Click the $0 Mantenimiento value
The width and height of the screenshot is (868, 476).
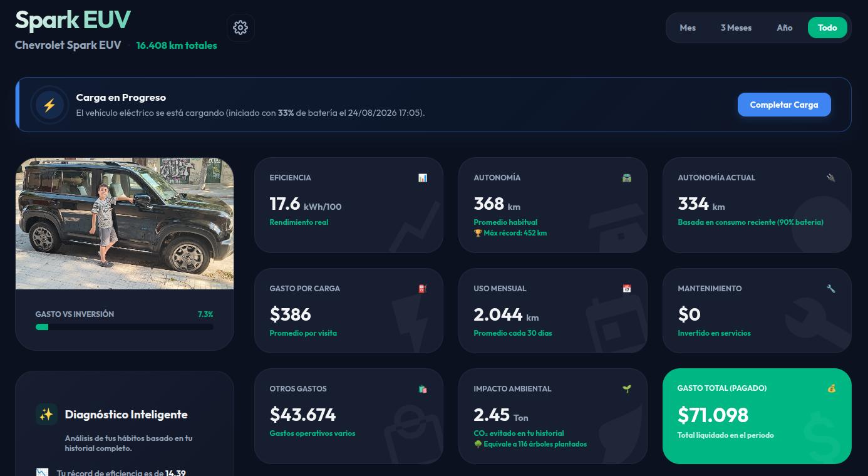[x=690, y=314]
